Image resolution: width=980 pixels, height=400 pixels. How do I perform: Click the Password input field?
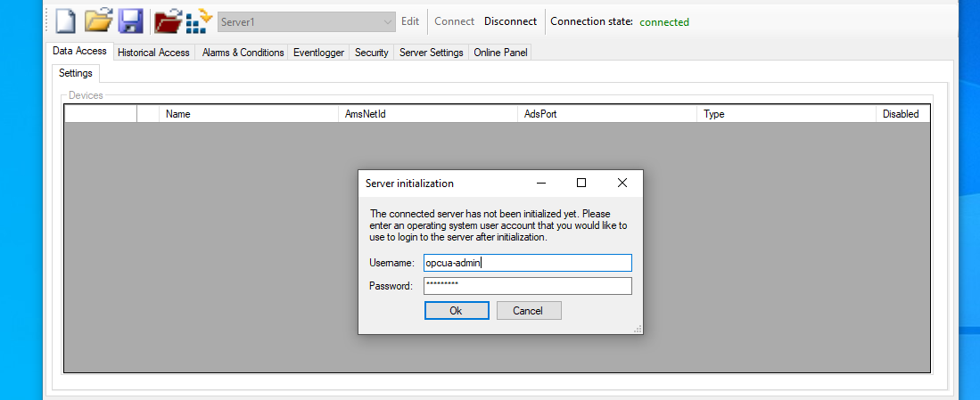coord(528,286)
